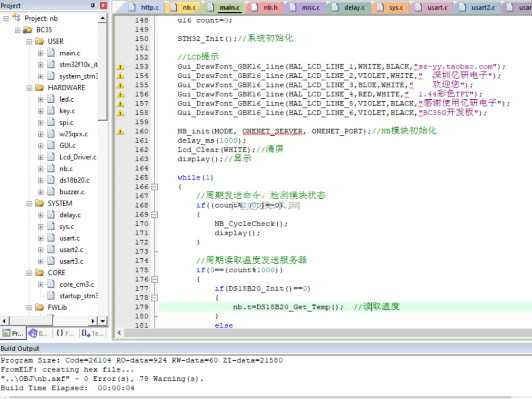The width and height of the screenshot is (532, 399).
Task: Switch to the nb.c editor tab
Action: pyautogui.click(x=184, y=7)
